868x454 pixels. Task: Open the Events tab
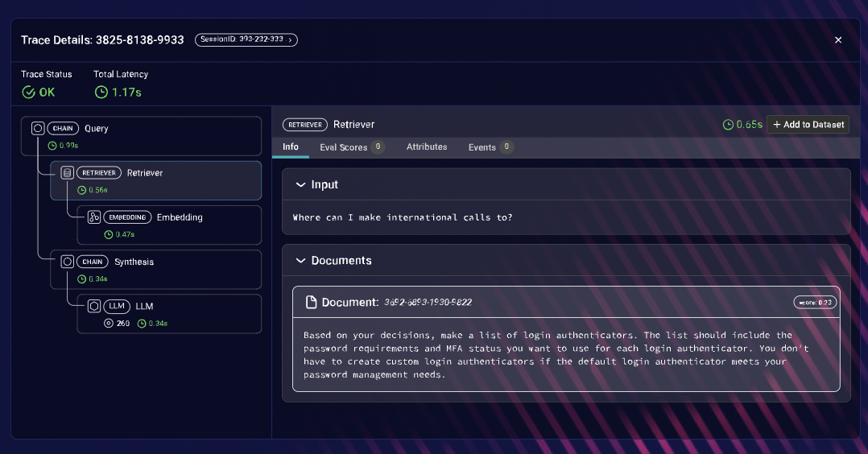(x=490, y=147)
